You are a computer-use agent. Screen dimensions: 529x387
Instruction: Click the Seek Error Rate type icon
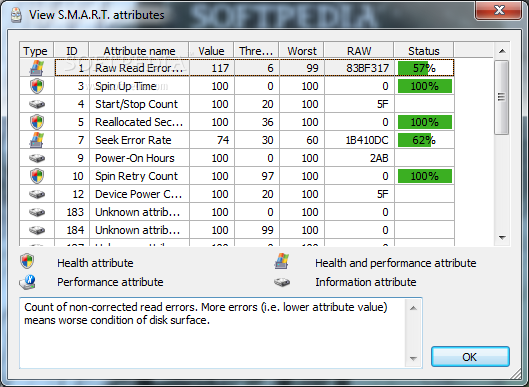(x=37, y=140)
